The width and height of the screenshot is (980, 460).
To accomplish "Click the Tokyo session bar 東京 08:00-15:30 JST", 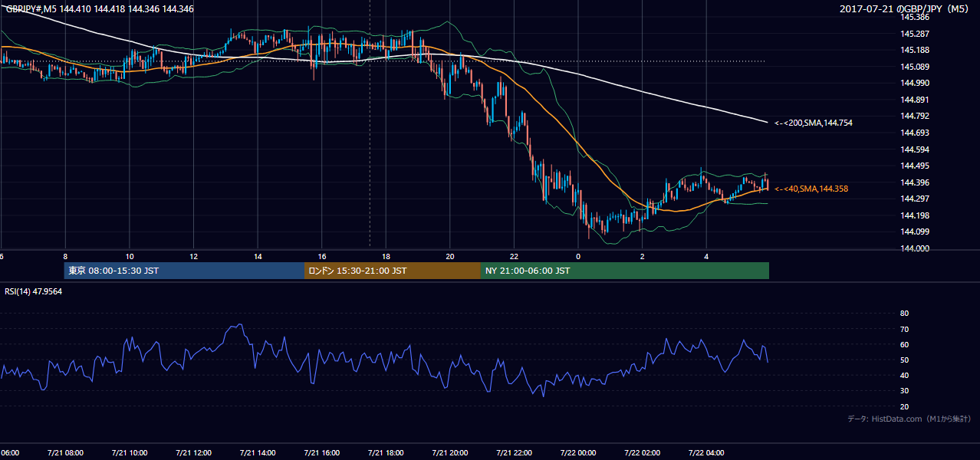I will pos(184,271).
